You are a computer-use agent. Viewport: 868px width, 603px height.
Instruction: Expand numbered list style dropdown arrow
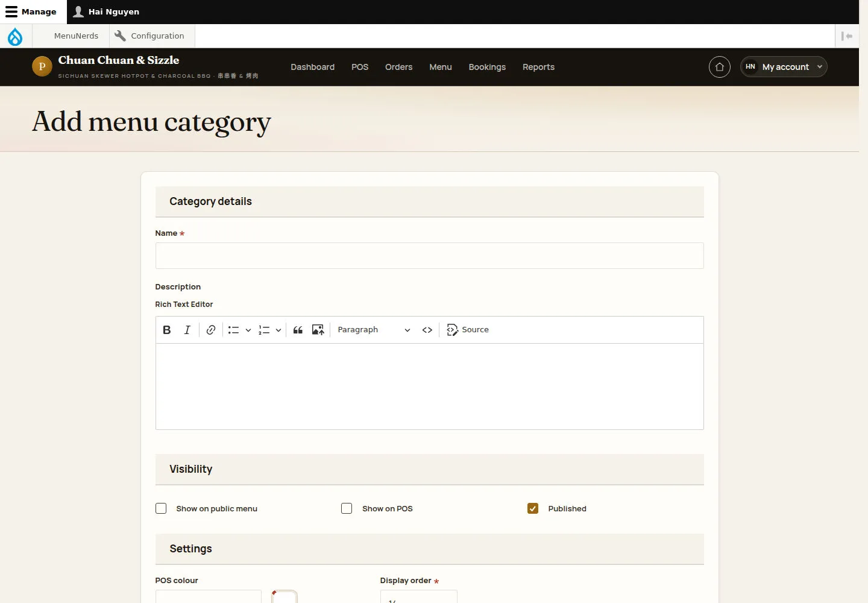click(278, 330)
